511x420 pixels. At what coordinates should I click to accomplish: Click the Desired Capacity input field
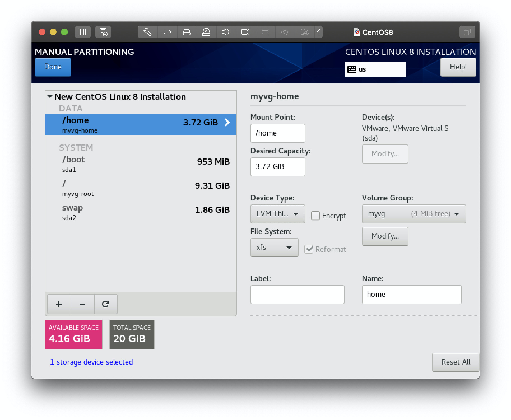pos(278,167)
